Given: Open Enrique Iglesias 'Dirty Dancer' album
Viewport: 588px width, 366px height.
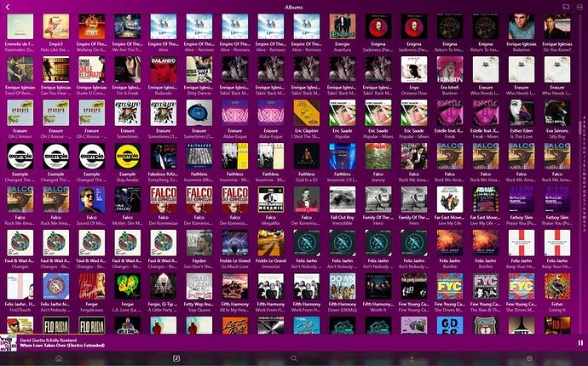Looking at the screenshot, I should [199, 70].
